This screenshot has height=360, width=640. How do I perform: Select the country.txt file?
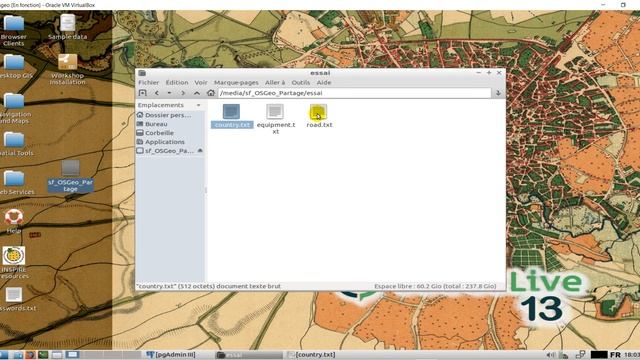232,116
